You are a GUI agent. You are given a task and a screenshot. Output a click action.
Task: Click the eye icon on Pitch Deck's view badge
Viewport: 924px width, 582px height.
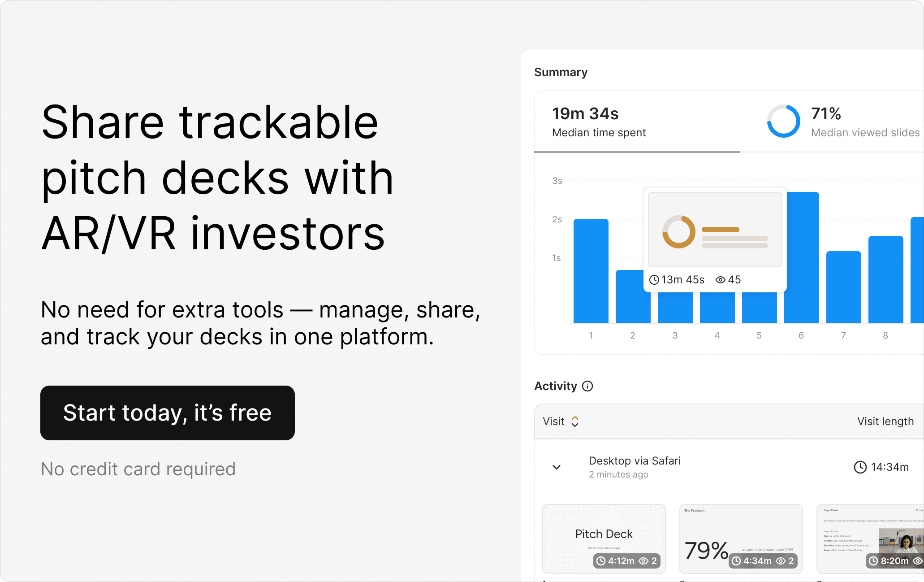[643, 561]
